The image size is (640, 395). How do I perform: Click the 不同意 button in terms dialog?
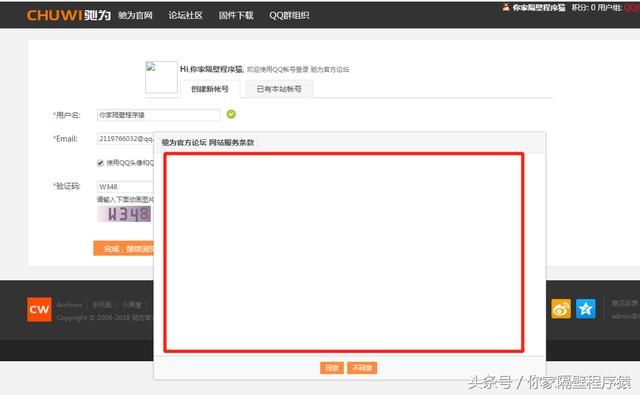click(x=362, y=368)
